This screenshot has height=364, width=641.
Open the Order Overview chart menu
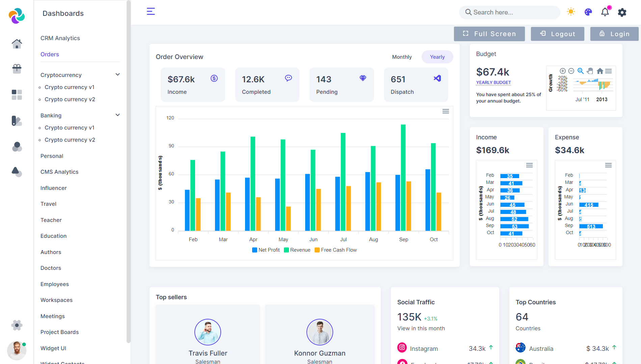[x=446, y=111]
